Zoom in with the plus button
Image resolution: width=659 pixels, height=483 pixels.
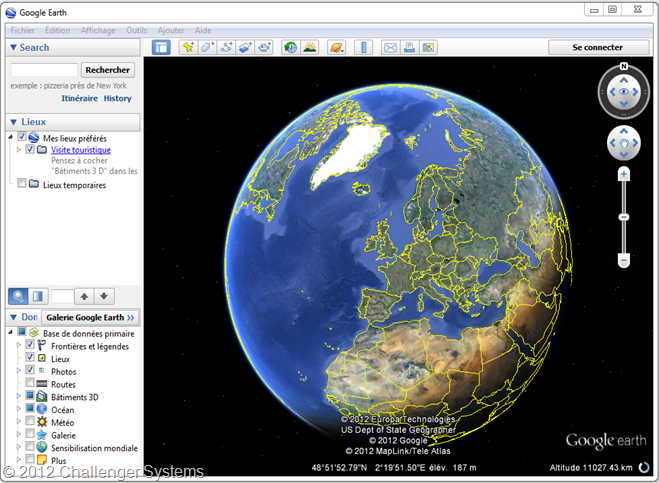[624, 174]
